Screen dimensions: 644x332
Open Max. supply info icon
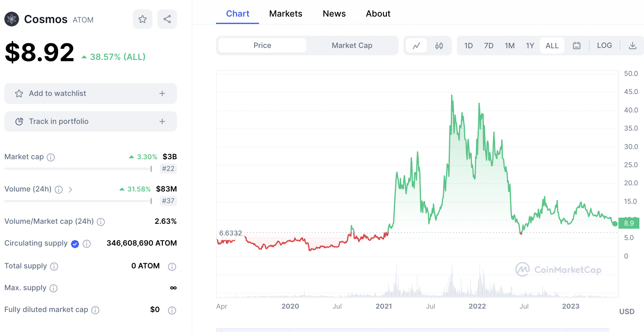pos(53,288)
